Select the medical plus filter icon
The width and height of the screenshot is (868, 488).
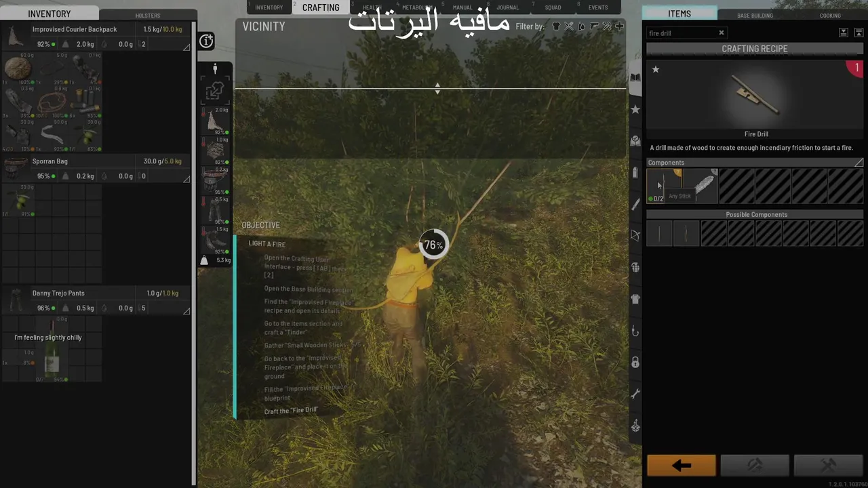(618, 26)
